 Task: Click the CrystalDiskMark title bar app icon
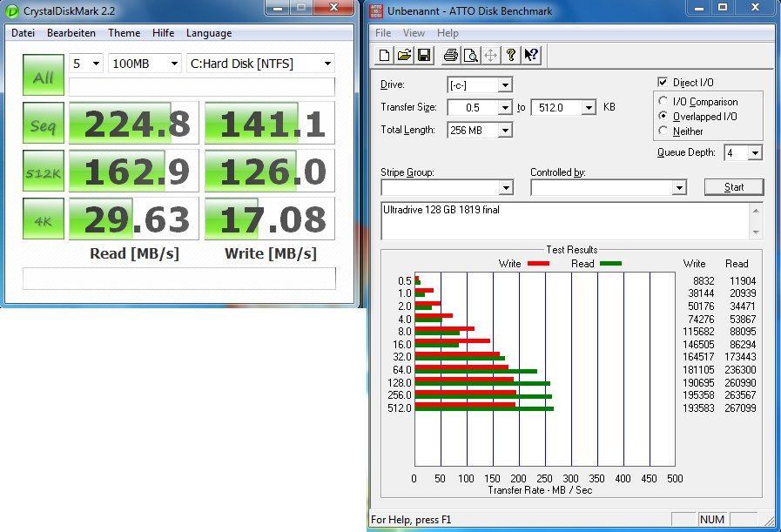pos(11,11)
